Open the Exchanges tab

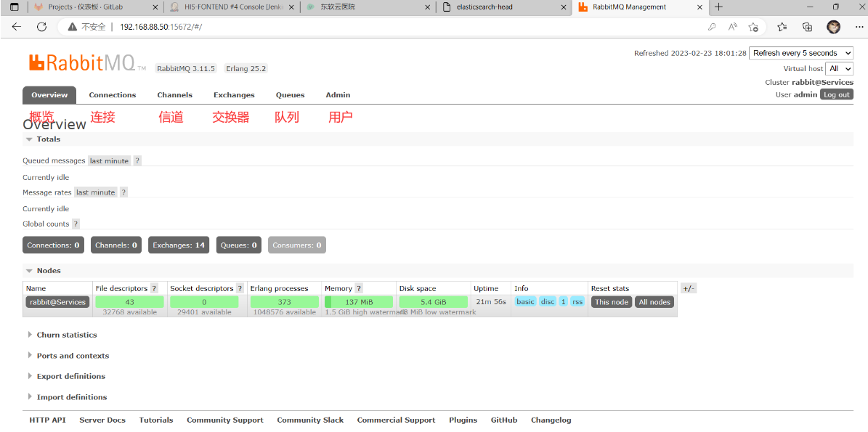pos(234,95)
